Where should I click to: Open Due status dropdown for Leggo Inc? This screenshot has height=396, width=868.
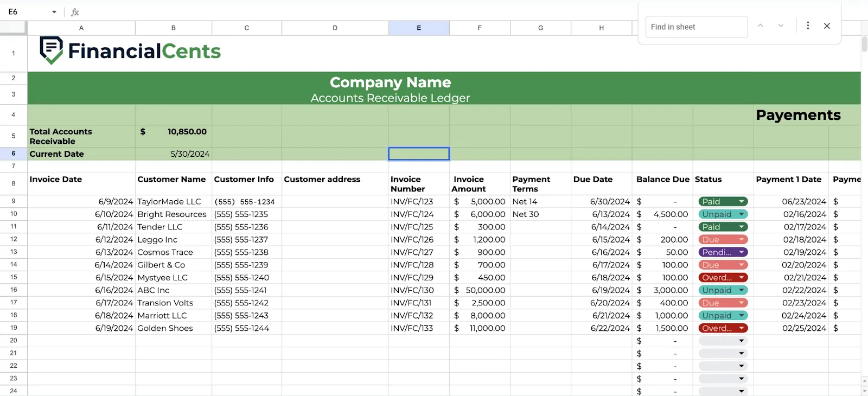click(x=741, y=239)
